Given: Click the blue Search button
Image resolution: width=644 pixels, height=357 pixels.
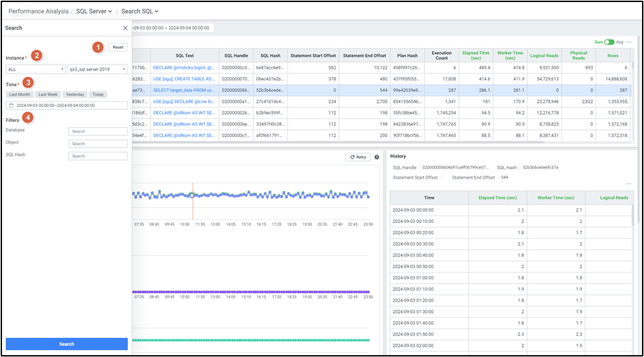Looking at the screenshot, I should 67,344.
